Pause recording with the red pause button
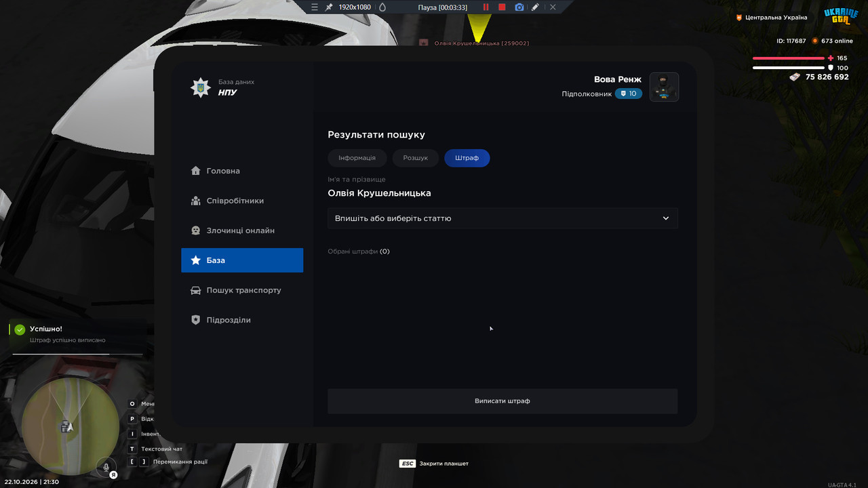Screen dimensions: 868x488 (486, 7)
